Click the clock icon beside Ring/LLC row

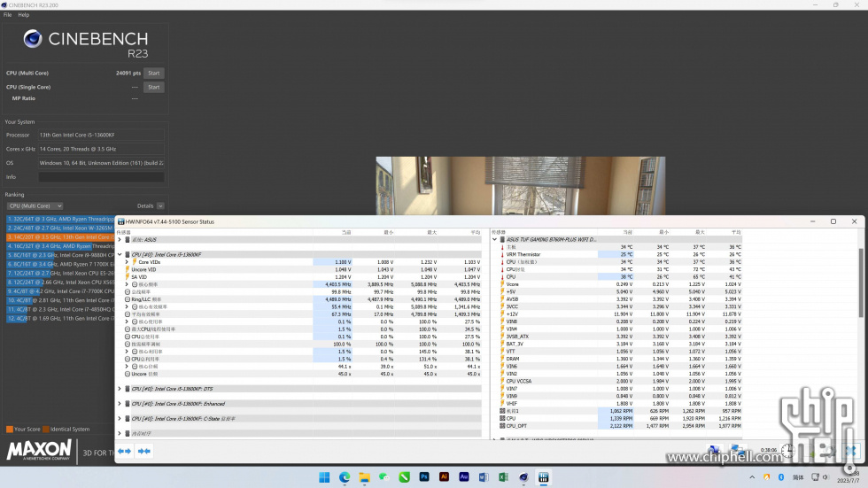128,299
